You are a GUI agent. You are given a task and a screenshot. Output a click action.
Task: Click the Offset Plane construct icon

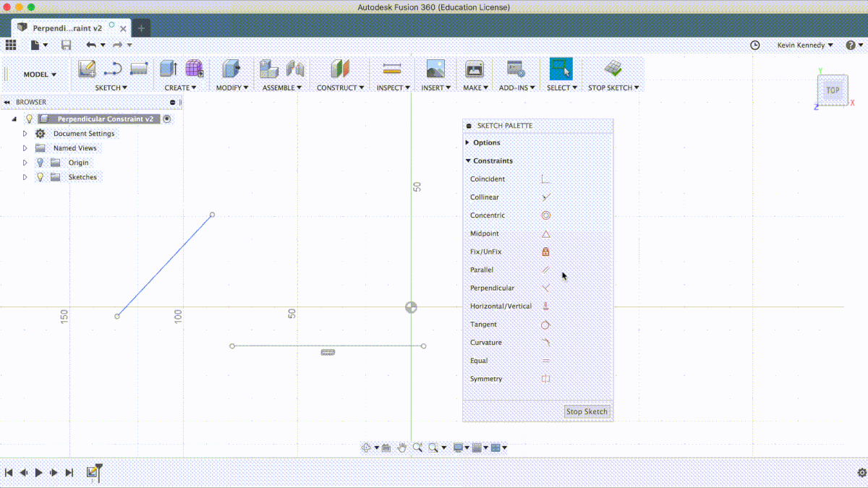(340, 69)
